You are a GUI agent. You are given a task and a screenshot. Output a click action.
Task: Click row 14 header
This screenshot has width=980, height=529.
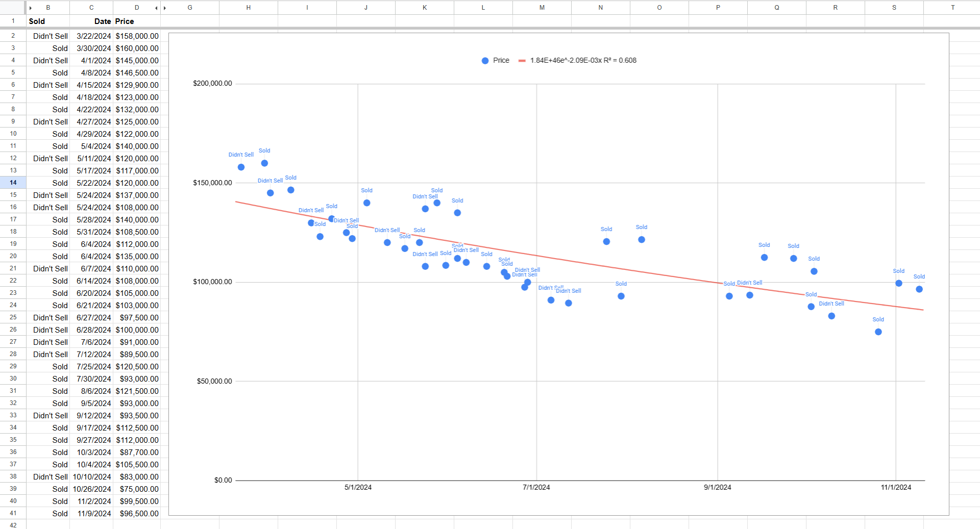coord(13,183)
